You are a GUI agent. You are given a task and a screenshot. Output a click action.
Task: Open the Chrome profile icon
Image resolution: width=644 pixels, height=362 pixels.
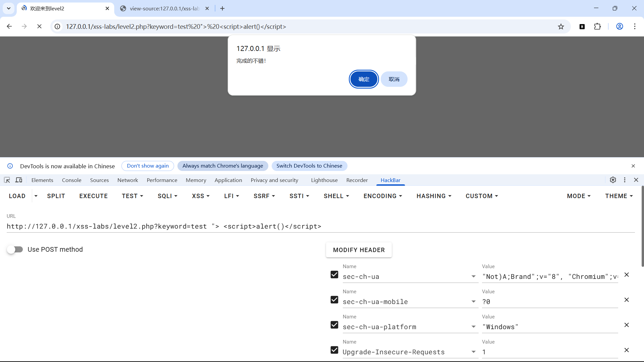(620, 26)
